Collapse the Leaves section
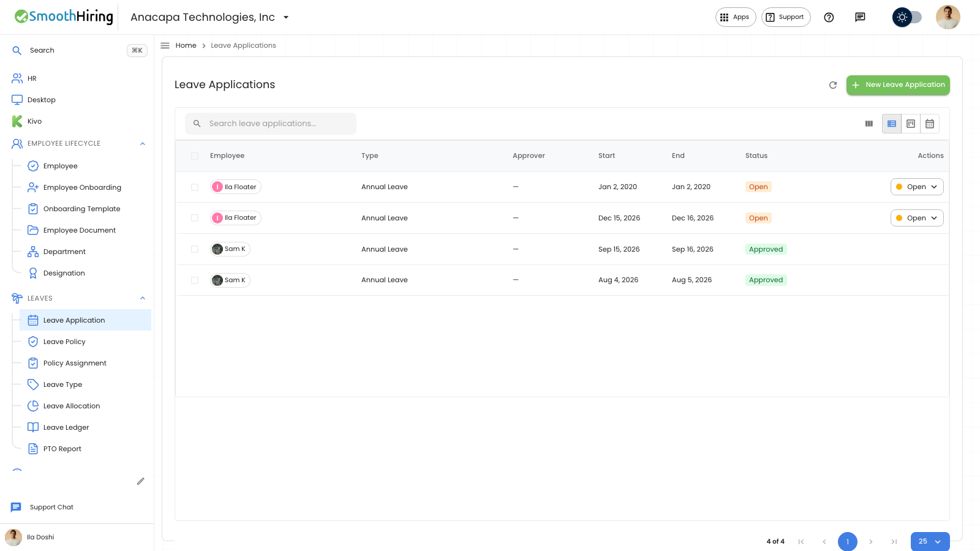The width and height of the screenshot is (980, 551). [x=143, y=299]
